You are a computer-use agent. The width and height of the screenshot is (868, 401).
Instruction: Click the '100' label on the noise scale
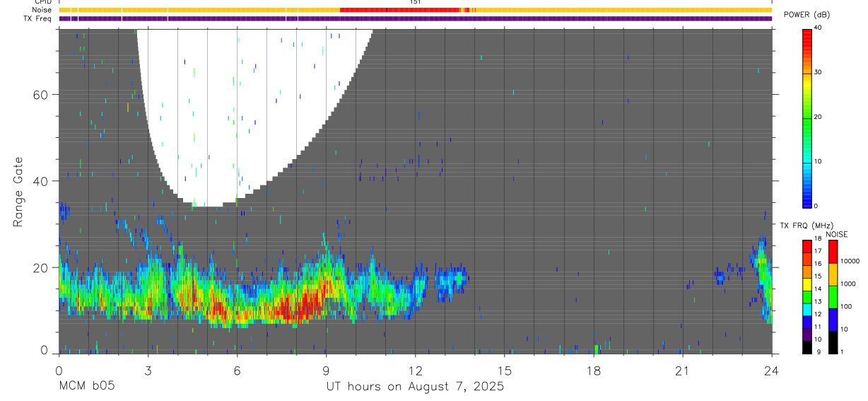point(848,306)
